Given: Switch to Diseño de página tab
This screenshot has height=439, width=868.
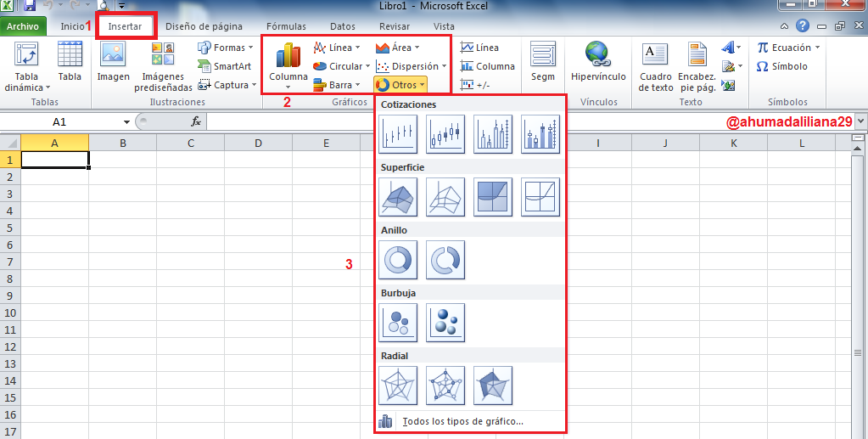Looking at the screenshot, I should pyautogui.click(x=204, y=26).
